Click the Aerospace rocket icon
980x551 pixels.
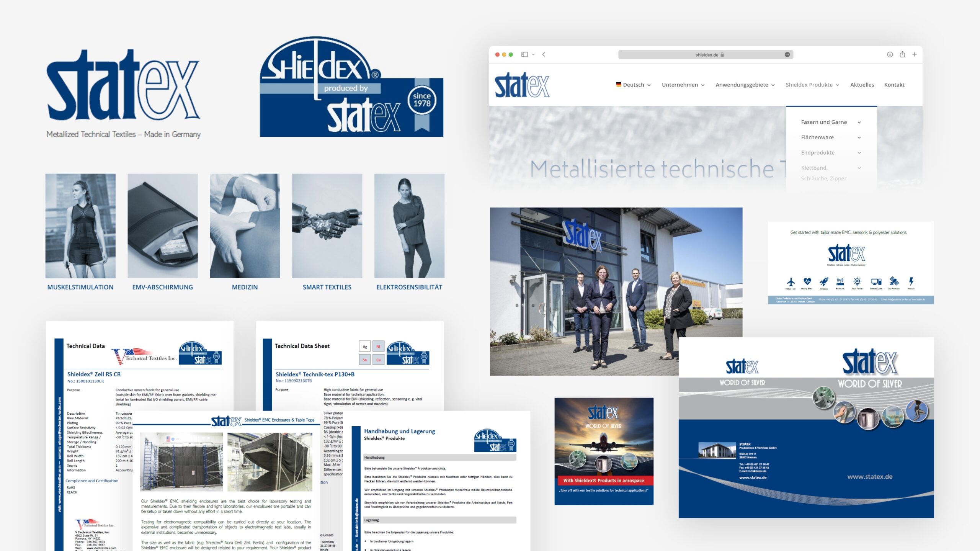[x=824, y=282]
